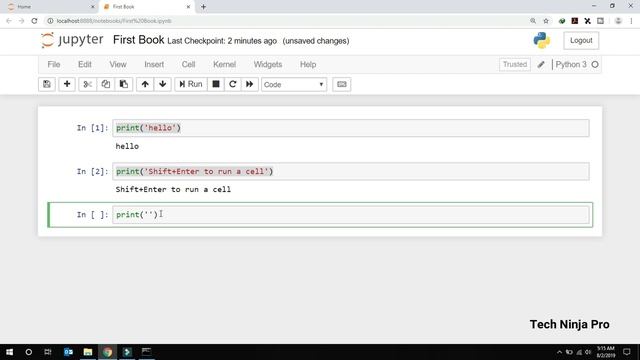This screenshot has height=360, width=640.
Task: Click the save and checkpoint icon
Action: (47, 84)
